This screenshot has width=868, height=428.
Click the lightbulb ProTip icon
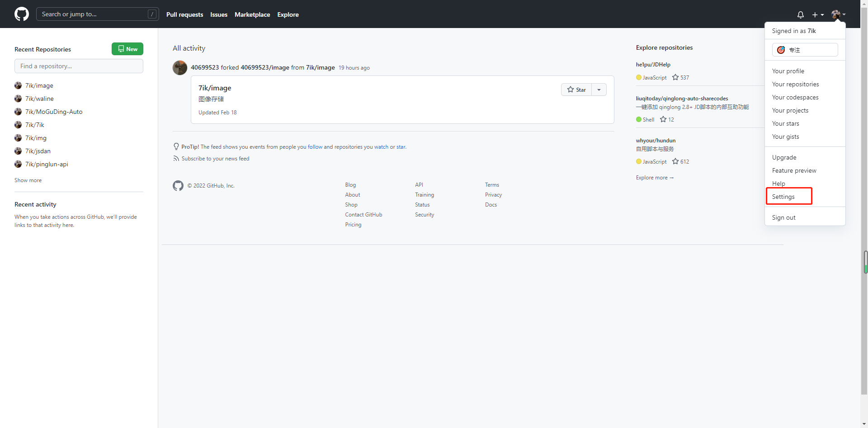pos(176,146)
